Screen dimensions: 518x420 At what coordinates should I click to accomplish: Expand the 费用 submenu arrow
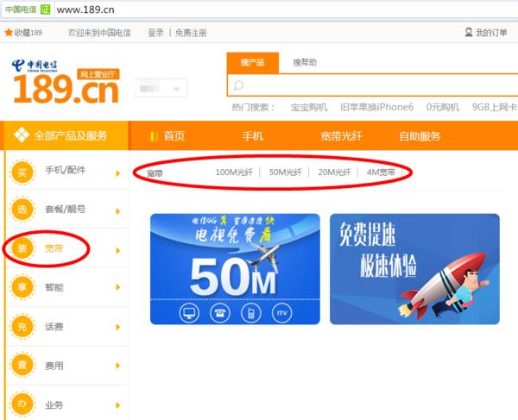pos(118,366)
